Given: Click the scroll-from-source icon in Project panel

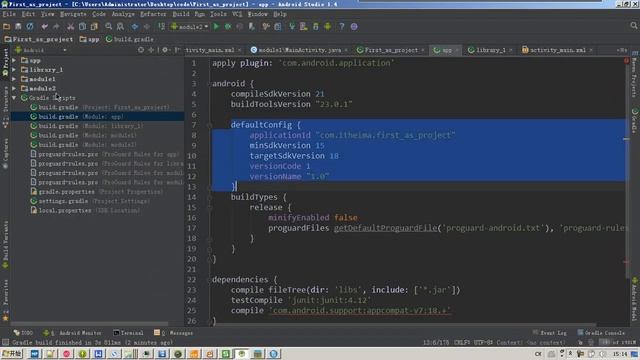Looking at the screenshot, I should coord(141,50).
